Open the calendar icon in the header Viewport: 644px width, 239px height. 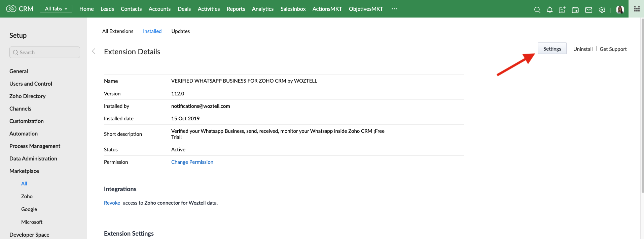[x=575, y=10]
